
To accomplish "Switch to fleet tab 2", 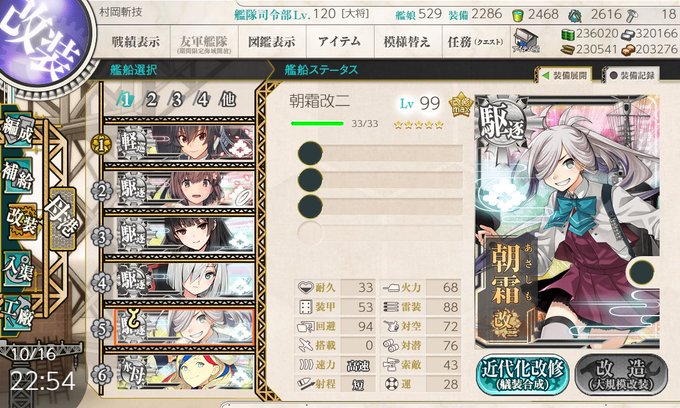I will pyautogui.click(x=151, y=100).
